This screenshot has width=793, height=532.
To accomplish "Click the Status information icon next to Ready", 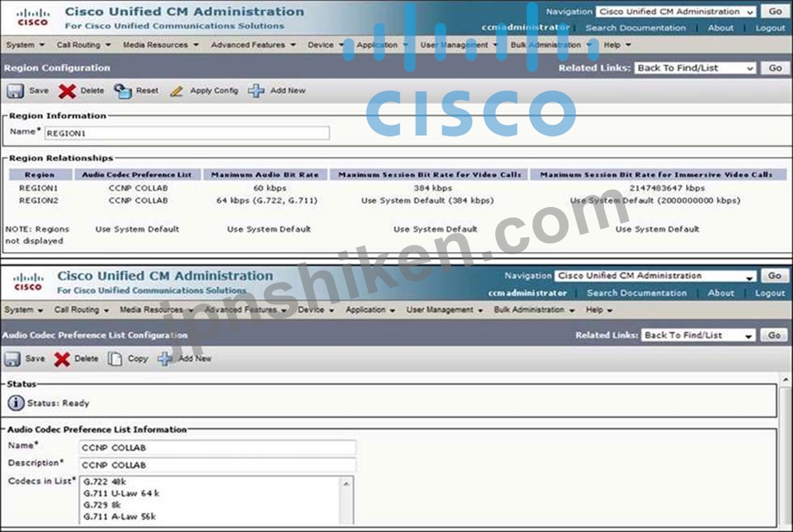I will click(16, 403).
